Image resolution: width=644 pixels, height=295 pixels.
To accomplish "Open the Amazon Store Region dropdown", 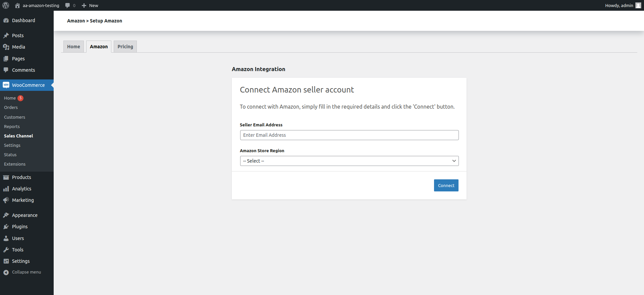I will point(349,161).
